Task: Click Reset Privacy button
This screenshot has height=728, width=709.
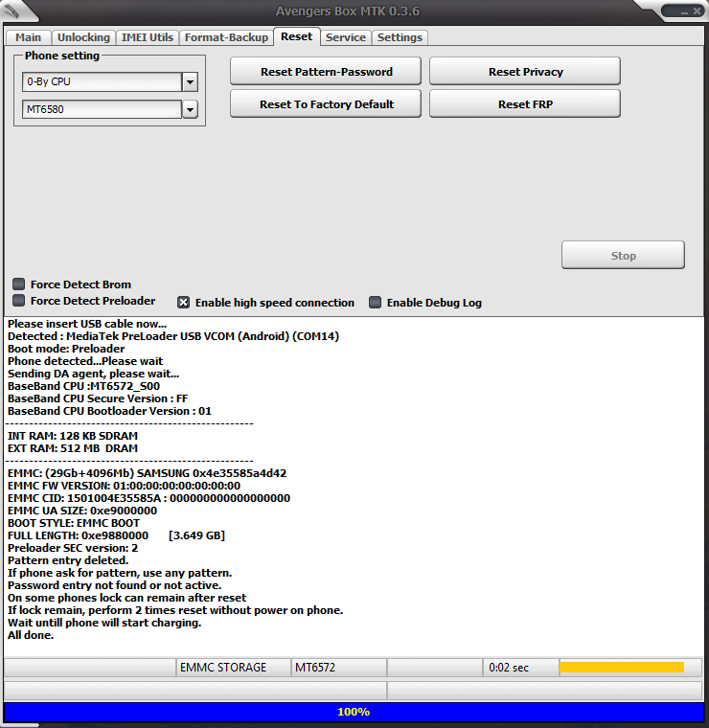Action: [525, 72]
